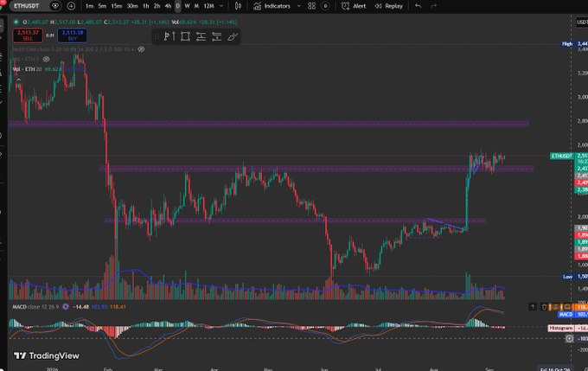Image resolution: width=588 pixels, height=371 pixels.
Task: Open the candlestick chart type selector
Action: (x=238, y=6)
